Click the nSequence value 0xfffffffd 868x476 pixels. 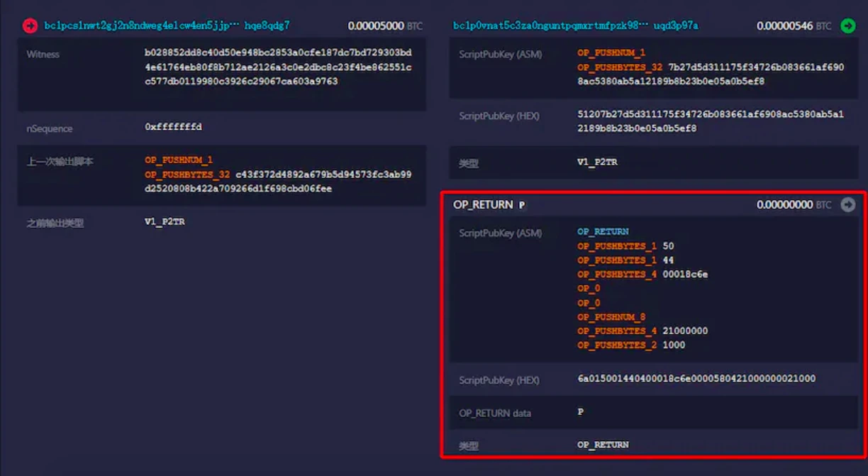click(174, 127)
